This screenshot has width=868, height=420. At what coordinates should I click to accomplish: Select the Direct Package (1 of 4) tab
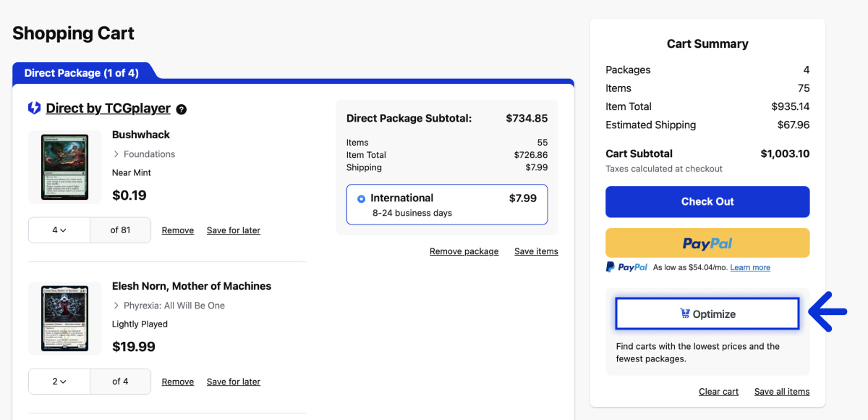click(x=82, y=73)
